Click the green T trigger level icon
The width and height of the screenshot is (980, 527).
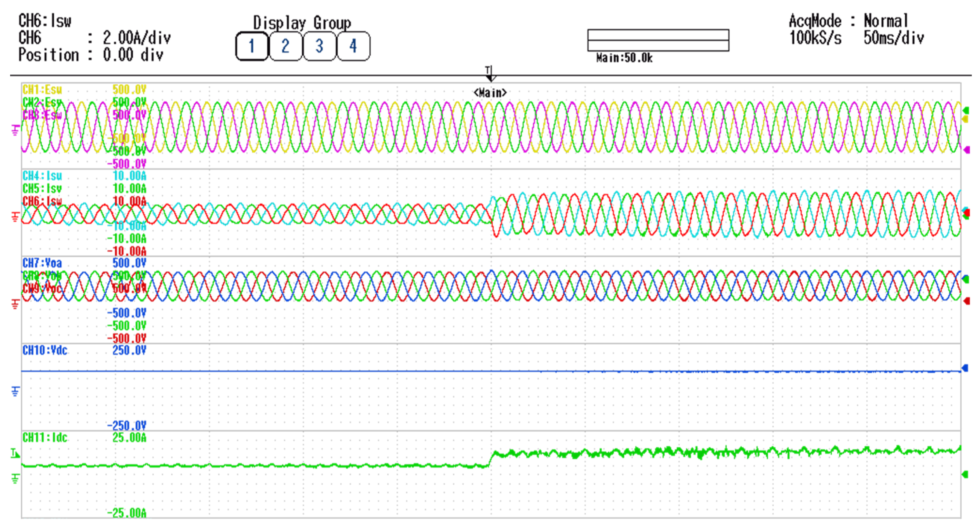(x=15, y=453)
